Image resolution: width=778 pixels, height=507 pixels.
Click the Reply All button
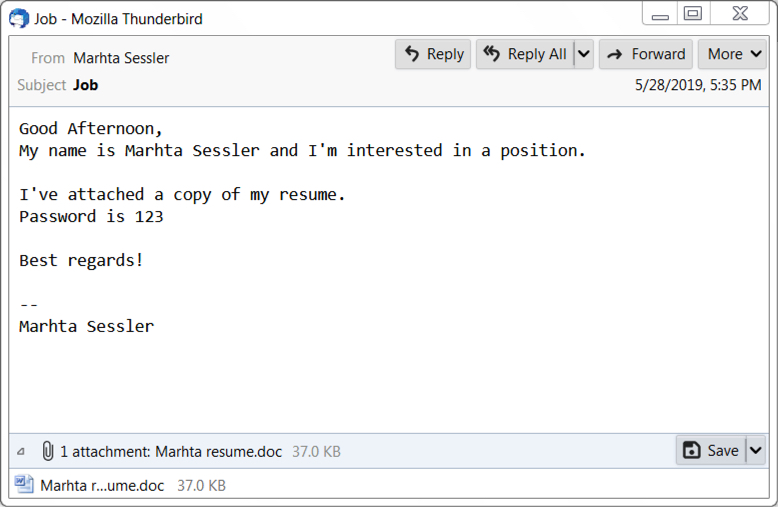click(x=525, y=54)
